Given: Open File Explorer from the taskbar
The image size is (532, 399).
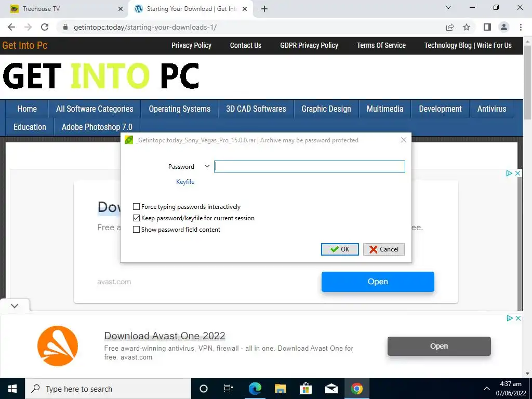Looking at the screenshot, I should point(280,389).
